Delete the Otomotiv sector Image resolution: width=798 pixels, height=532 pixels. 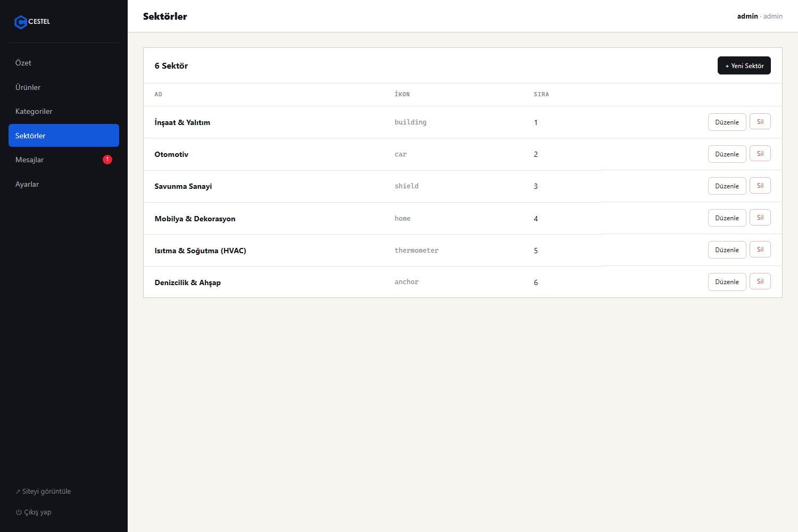pyautogui.click(x=760, y=154)
